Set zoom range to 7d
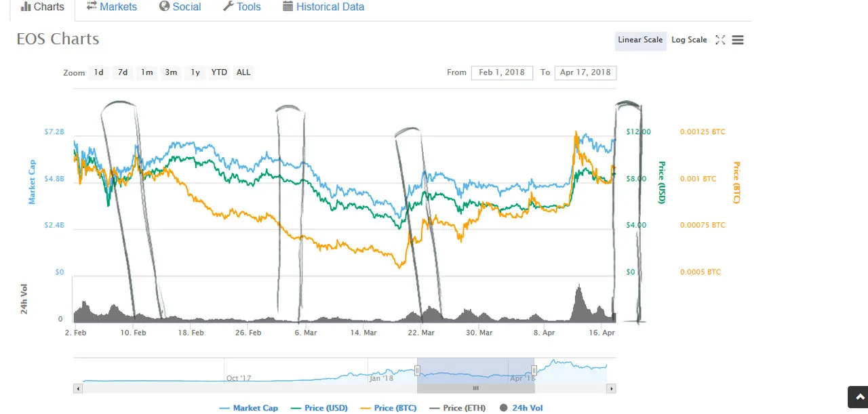The image size is (868, 414). coord(123,73)
